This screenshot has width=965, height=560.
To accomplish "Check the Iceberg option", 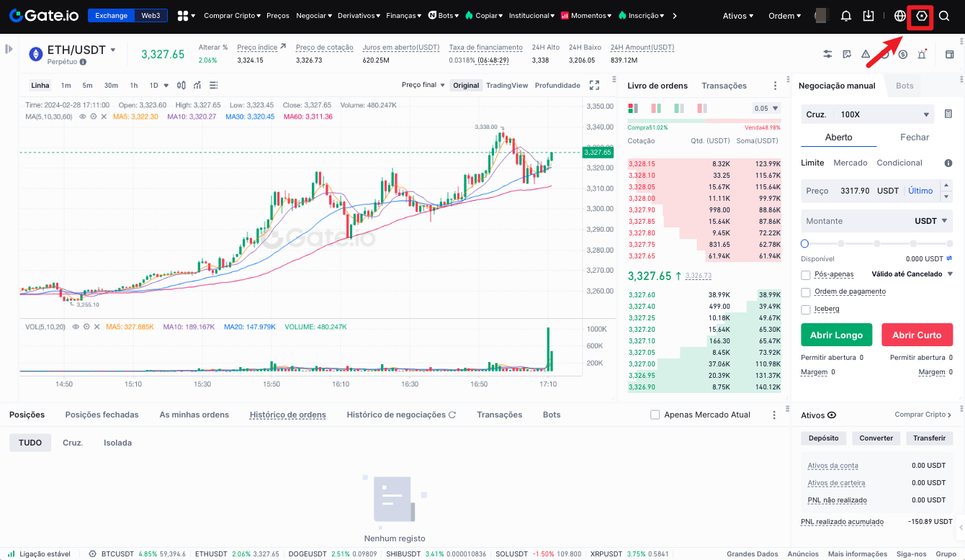I will tap(806, 310).
